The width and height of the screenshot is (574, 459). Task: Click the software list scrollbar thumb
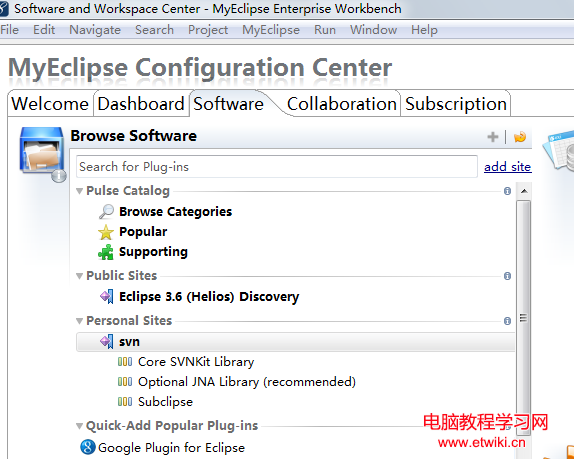524,317
